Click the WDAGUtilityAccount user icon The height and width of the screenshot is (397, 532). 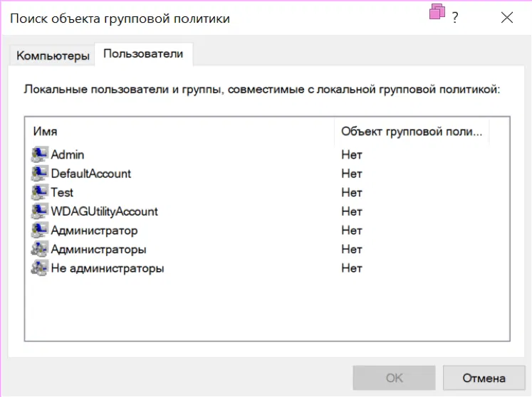[39, 211]
